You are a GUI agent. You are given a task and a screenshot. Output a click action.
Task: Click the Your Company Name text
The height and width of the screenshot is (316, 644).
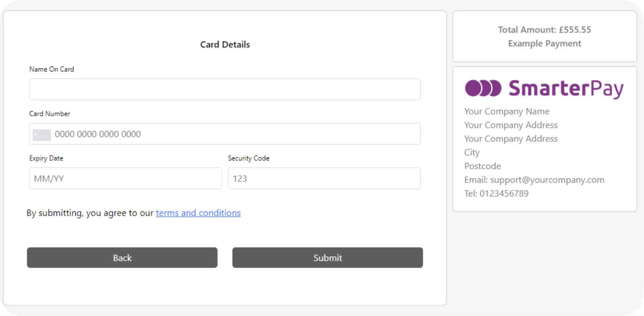pos(506,111)
